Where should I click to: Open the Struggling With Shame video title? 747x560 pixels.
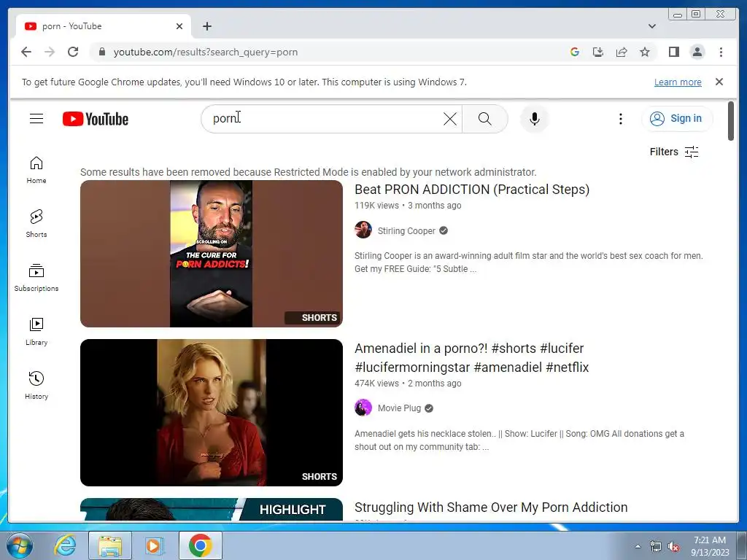pyautogui.click(x=491, y=507)
